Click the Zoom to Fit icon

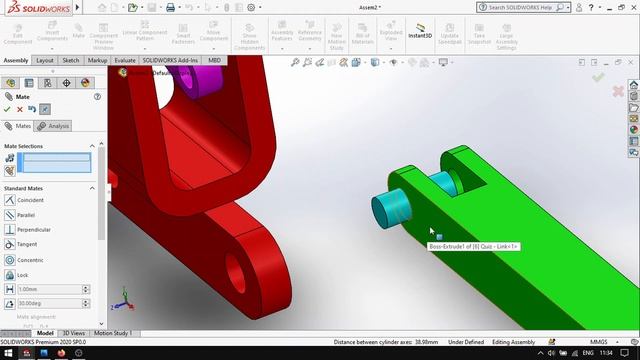click(x=295, y=62)
